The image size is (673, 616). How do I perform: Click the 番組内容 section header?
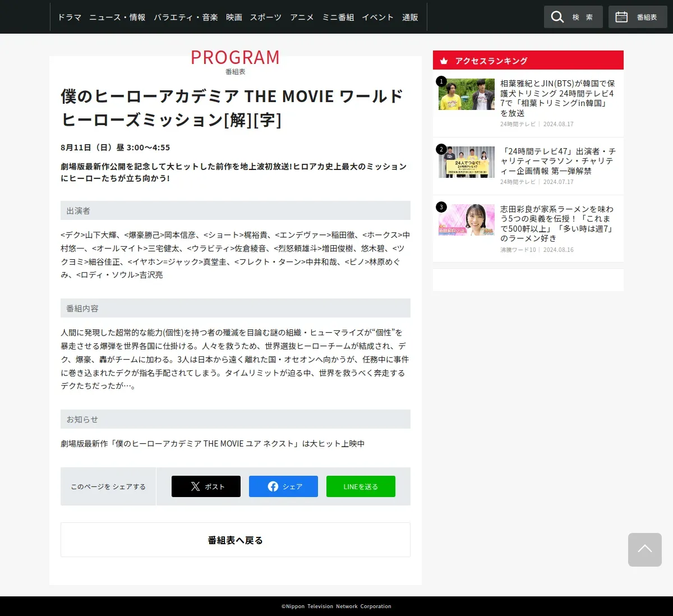click(x=236, y=308)
